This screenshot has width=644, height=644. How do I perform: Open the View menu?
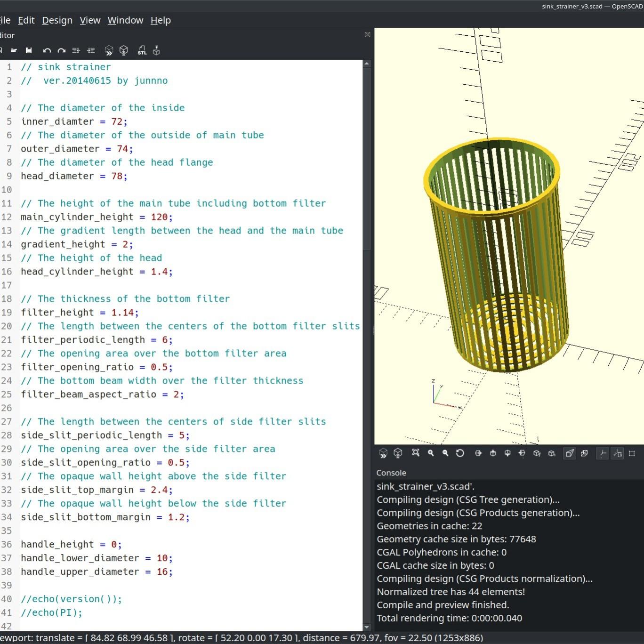90,20
